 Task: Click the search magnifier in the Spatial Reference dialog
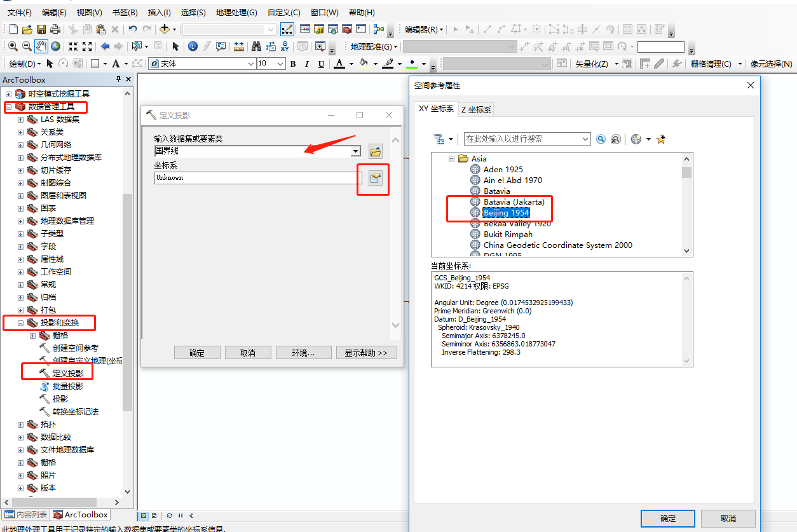(601, 139)
